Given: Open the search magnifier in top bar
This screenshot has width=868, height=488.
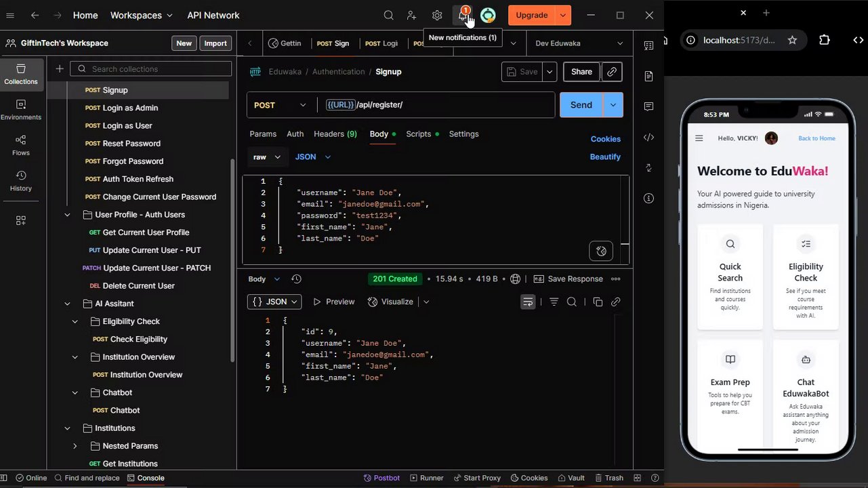Looking at the screenshot, I should pos(388,15).
